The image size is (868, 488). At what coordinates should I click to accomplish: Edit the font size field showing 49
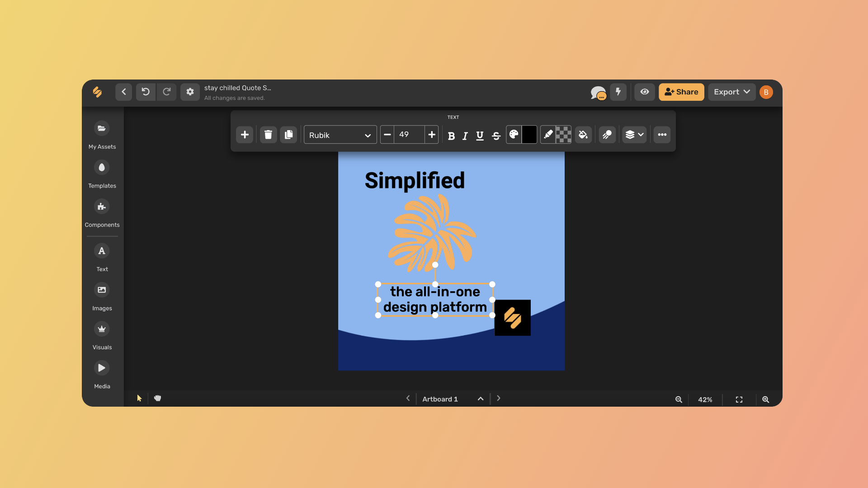(x=409, y=135)
